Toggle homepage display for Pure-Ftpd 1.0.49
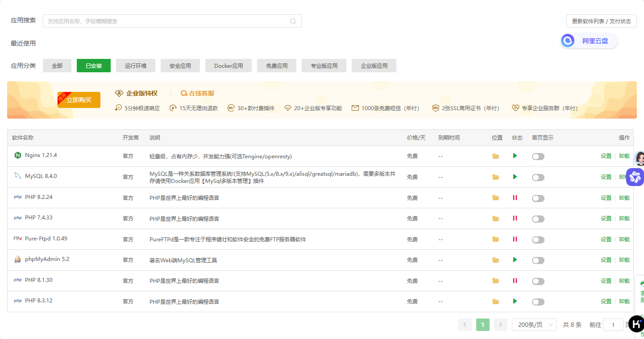The height and width of the screenshot is (339, 644). pyautogui.click(x=538, y=240)
